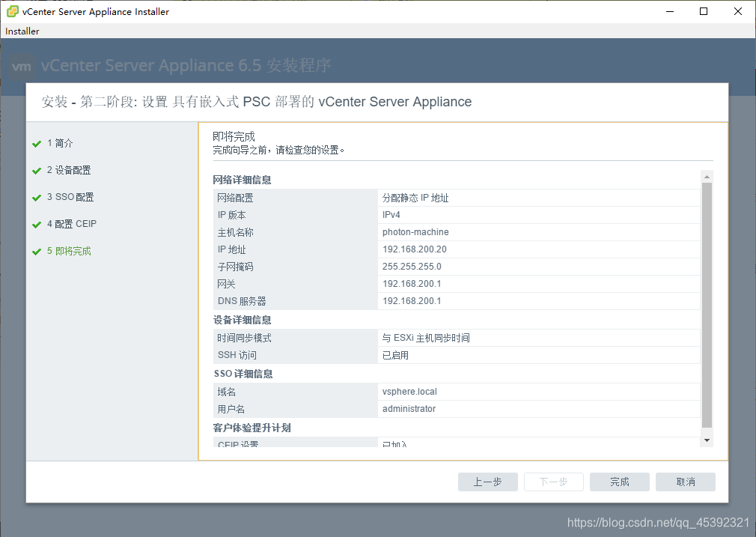Click the vm logo in the header
Image resolution: width=756 pixels, height=537 pixels.
[22, 67]
